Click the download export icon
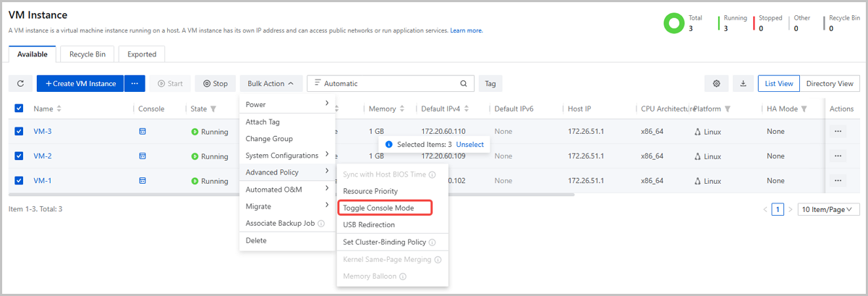This screenshot has height=296, width=868. click(743, 84)
